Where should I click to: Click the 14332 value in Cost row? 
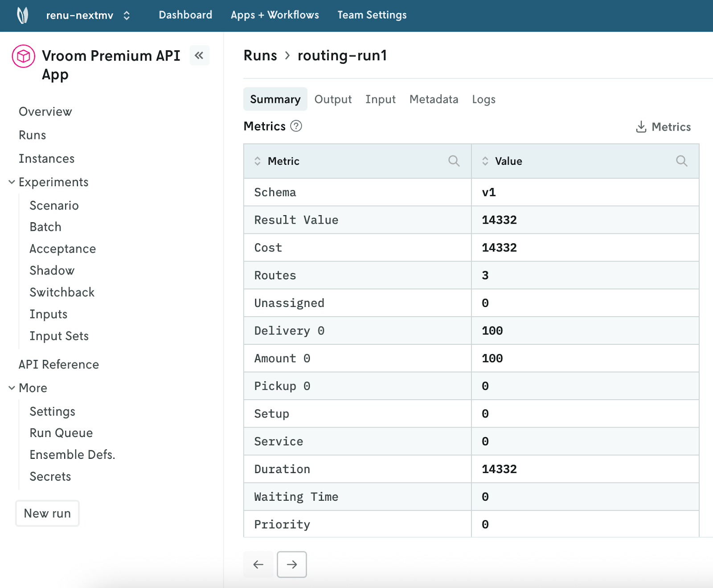[500, 248]
